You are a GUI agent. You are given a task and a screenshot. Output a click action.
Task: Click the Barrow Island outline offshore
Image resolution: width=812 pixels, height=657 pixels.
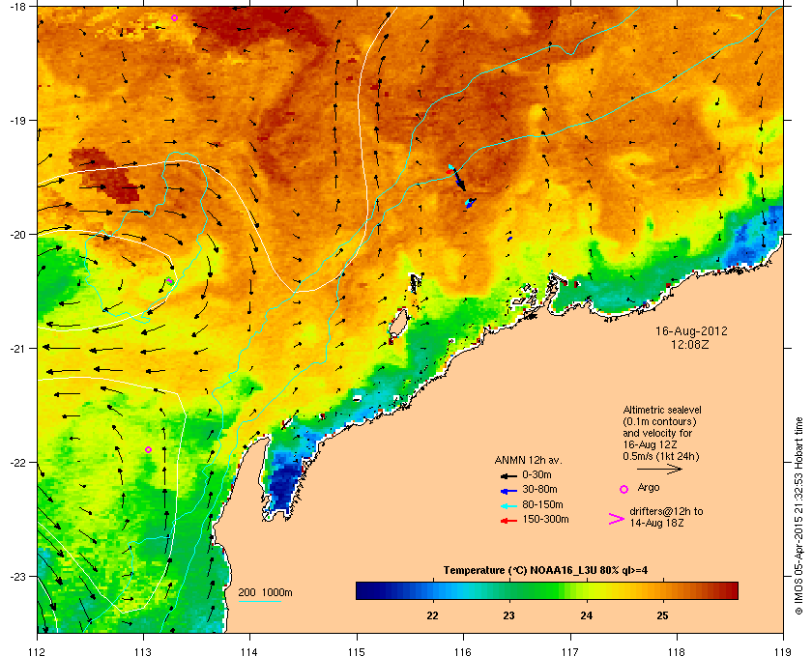398,323
